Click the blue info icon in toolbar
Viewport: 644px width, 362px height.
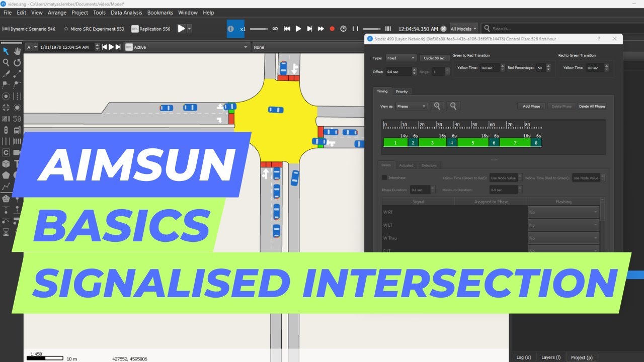[x=230, y=29]
